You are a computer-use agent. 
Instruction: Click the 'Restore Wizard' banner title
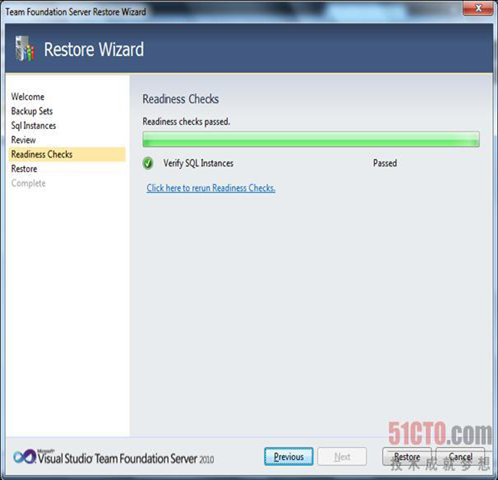tap(94, 49)
